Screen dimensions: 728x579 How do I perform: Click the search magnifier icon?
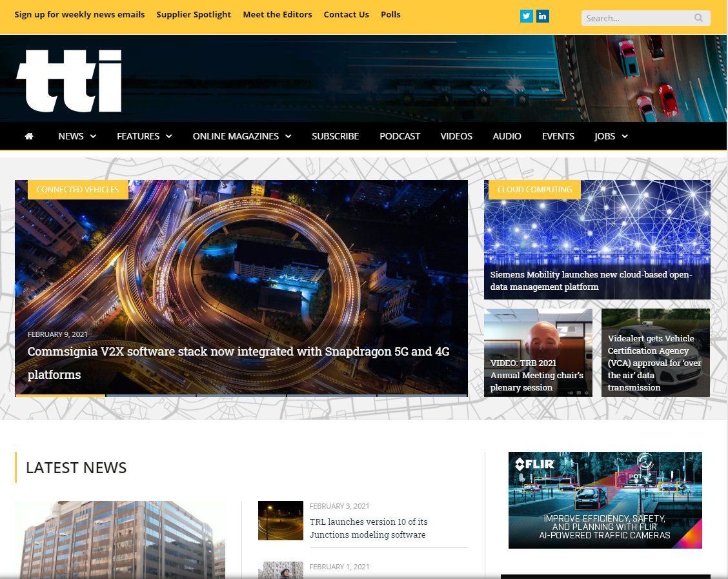[x=698, y=18]
